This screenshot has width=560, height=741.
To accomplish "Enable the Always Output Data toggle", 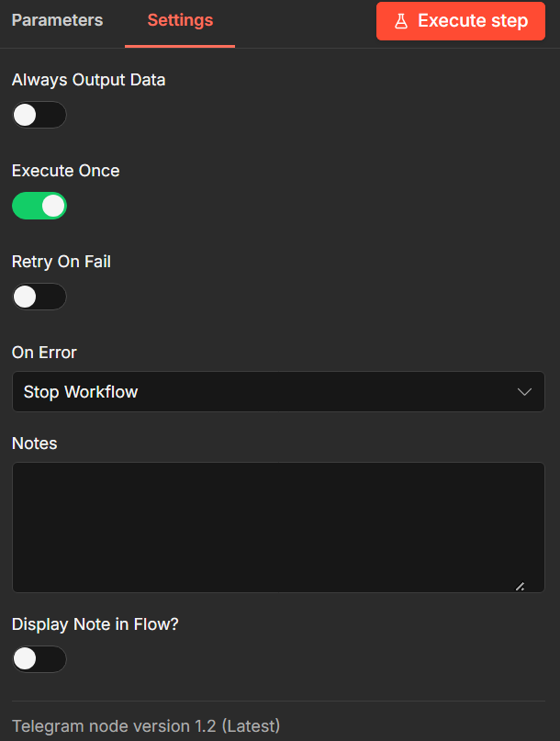I will tap(39, 115).
